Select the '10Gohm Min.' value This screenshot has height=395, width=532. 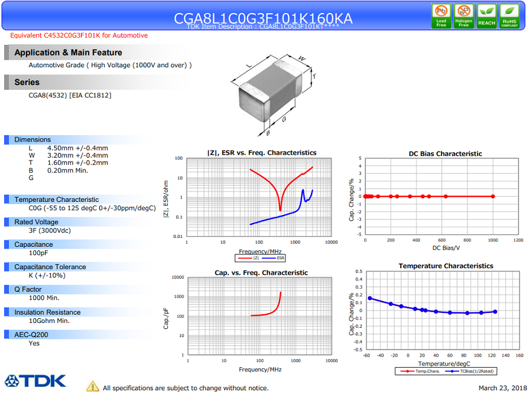pos(49,321)
